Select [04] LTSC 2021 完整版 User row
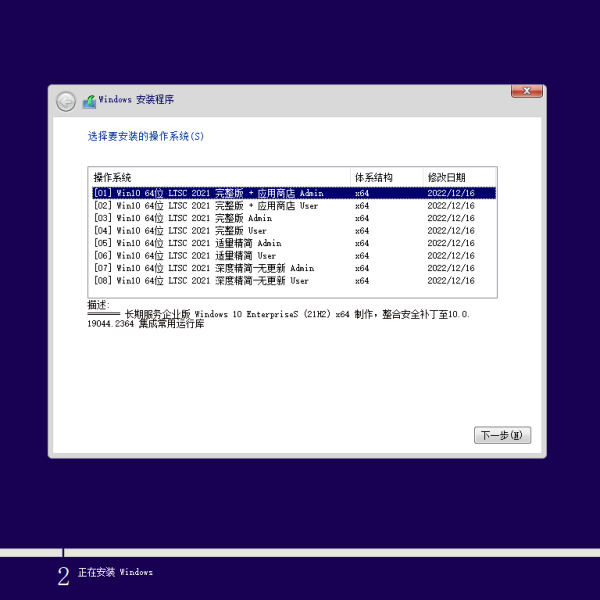600x600 pixels. click(293, 231)
